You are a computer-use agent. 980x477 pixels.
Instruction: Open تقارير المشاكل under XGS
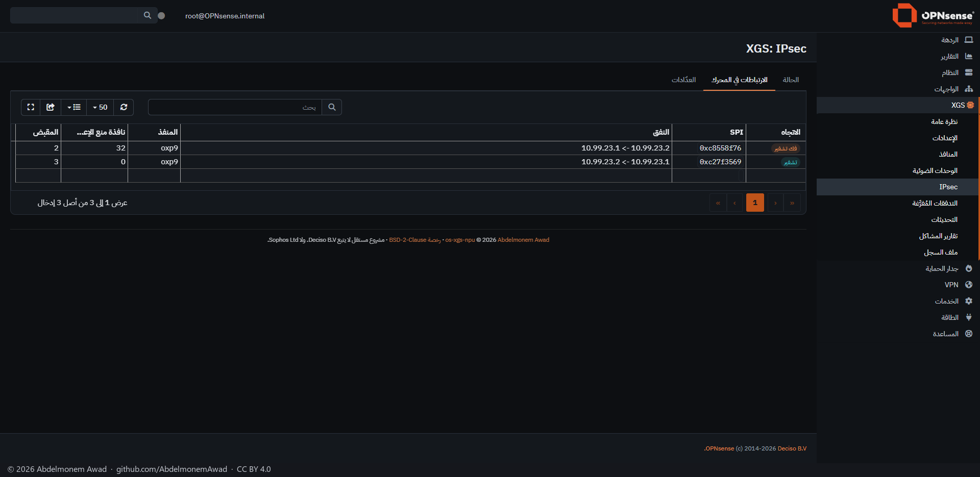(898, 236)
